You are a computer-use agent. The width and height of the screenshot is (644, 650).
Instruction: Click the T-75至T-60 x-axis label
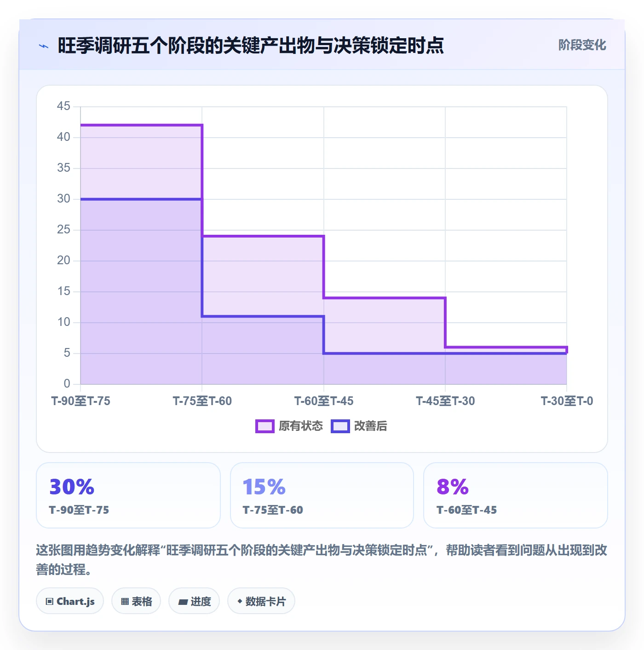[x=202, y=401]
